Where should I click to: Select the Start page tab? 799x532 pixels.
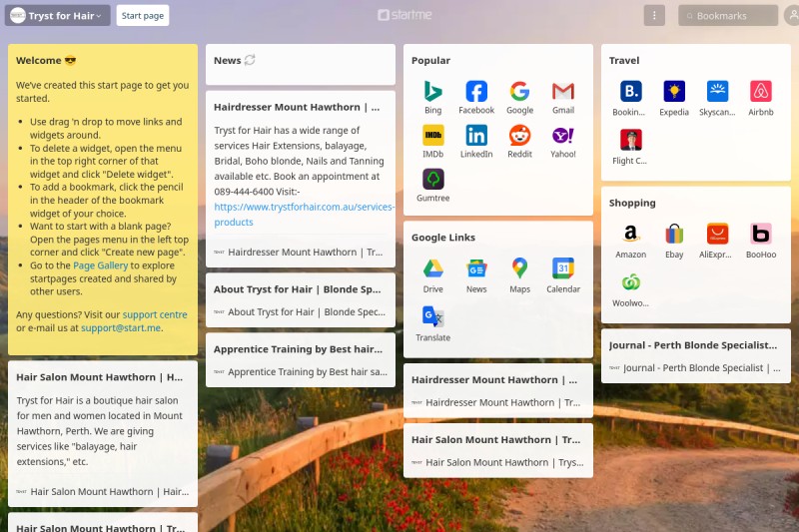pos(143,15)
